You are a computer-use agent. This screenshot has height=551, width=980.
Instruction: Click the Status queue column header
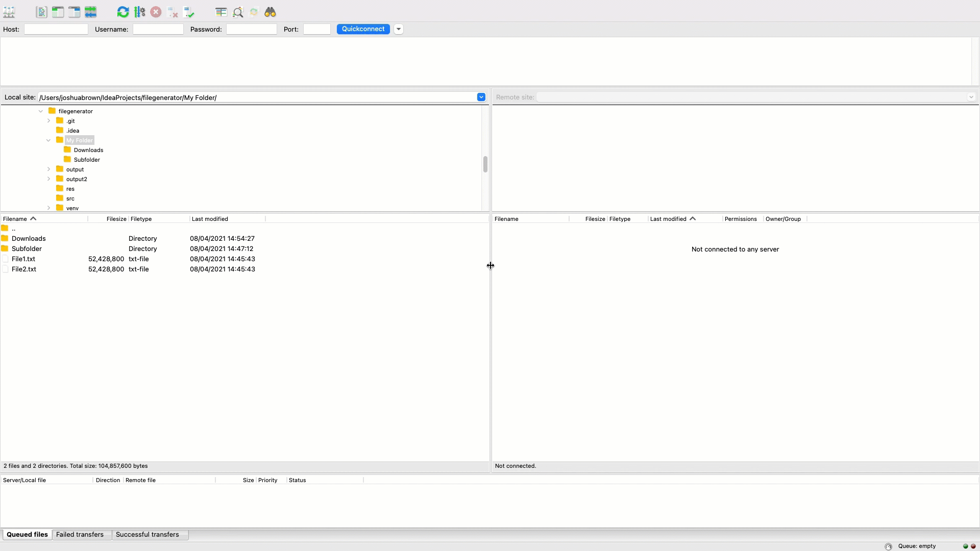[x=325, y=480]
